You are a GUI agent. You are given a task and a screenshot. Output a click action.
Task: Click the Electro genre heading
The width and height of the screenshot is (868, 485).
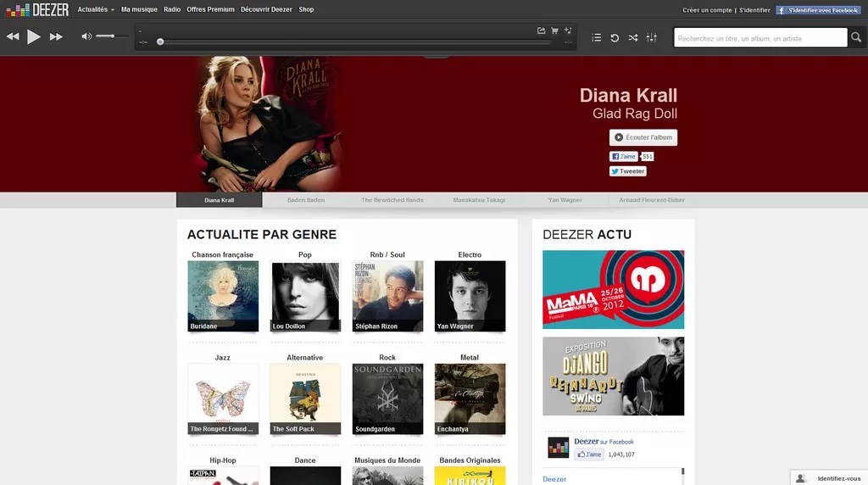470,254
